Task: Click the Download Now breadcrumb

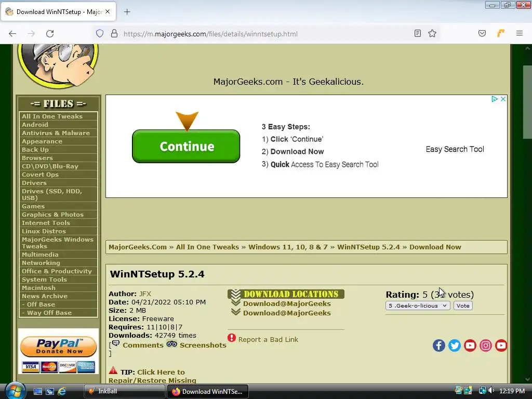Action: click(435, 247)
